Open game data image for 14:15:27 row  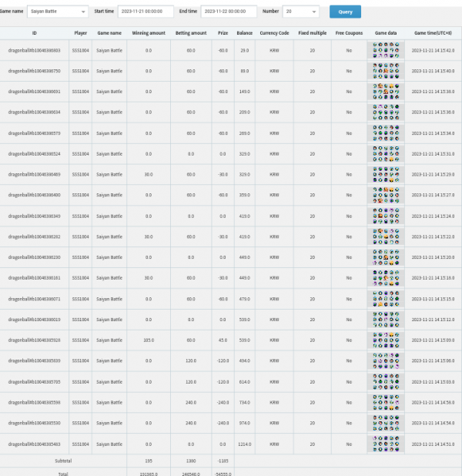point(386,195)
